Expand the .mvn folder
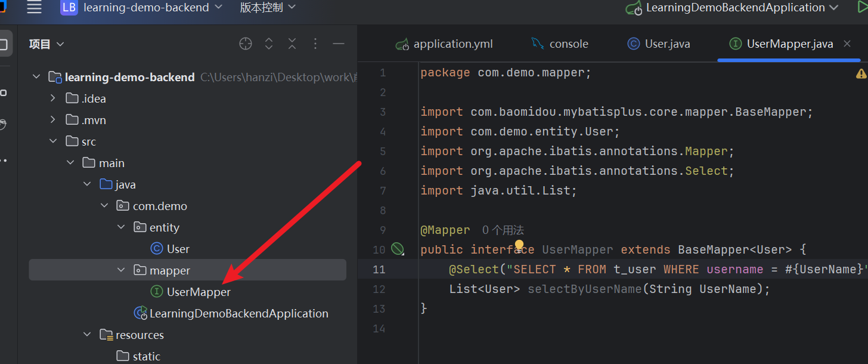Image resolution: width=868 pixels, height=364 pixels. coord(52,120)
